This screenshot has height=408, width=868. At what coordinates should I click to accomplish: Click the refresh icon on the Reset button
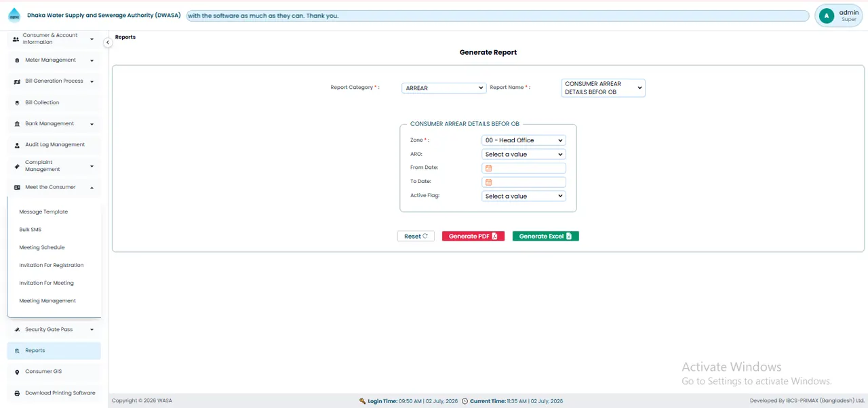[425, 236]
